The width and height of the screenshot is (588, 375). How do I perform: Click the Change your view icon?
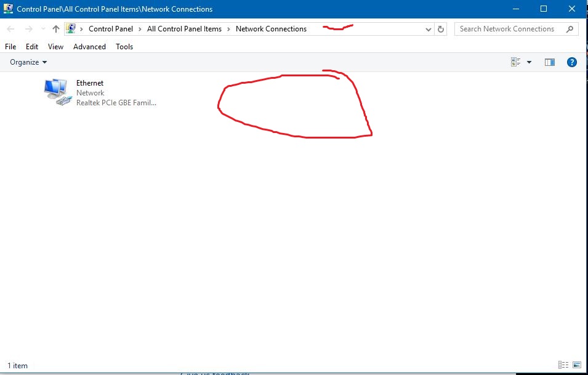[x=515, y=62]
